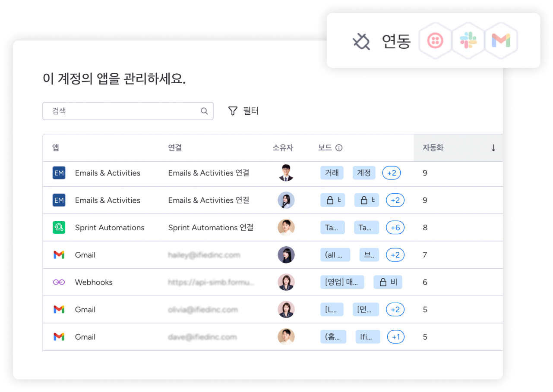The image size is (553, 392).
Task: Click into the 검색 search field
Action: click(x=128, y=111)
